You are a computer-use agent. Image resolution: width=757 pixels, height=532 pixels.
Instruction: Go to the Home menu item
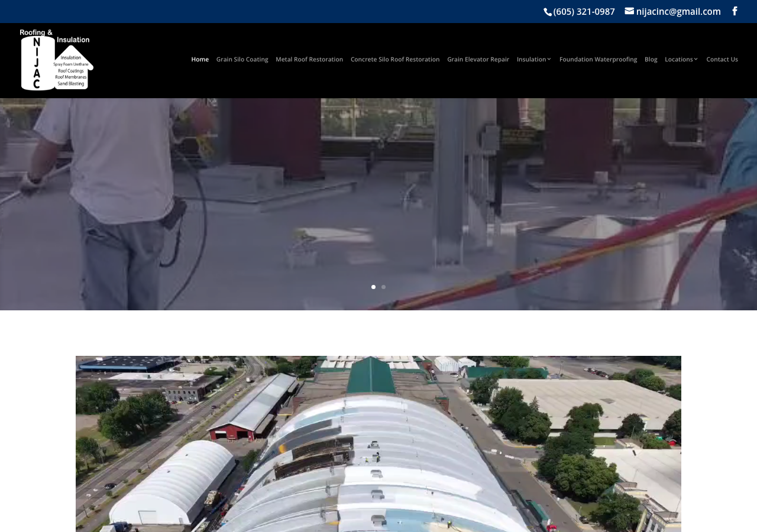point(200,59)
